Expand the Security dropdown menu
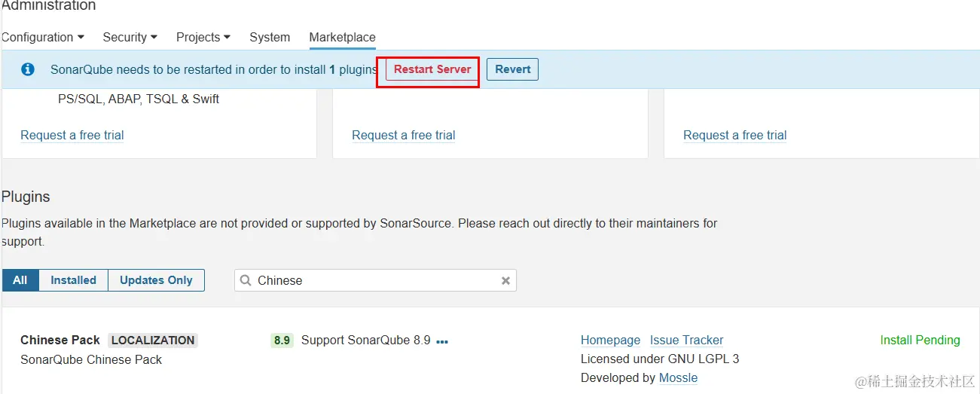 (x=130, y=37)
